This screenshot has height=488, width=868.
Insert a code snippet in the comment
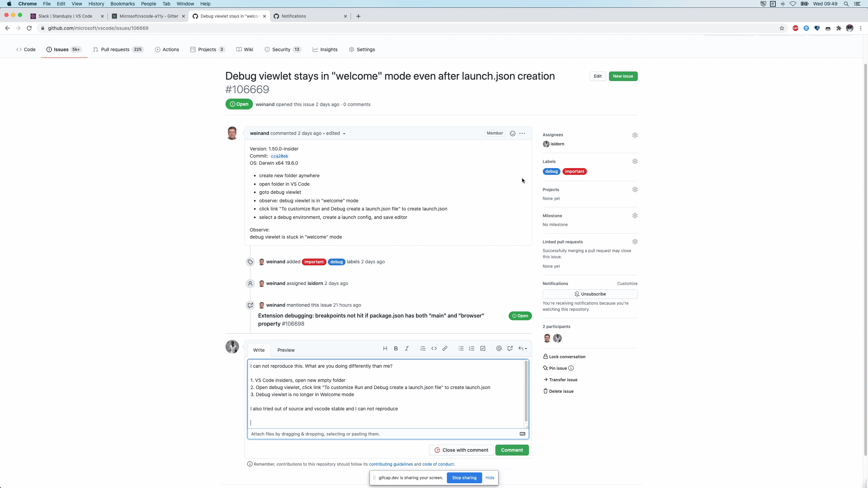pyautogui.click(x=434, y=349)
